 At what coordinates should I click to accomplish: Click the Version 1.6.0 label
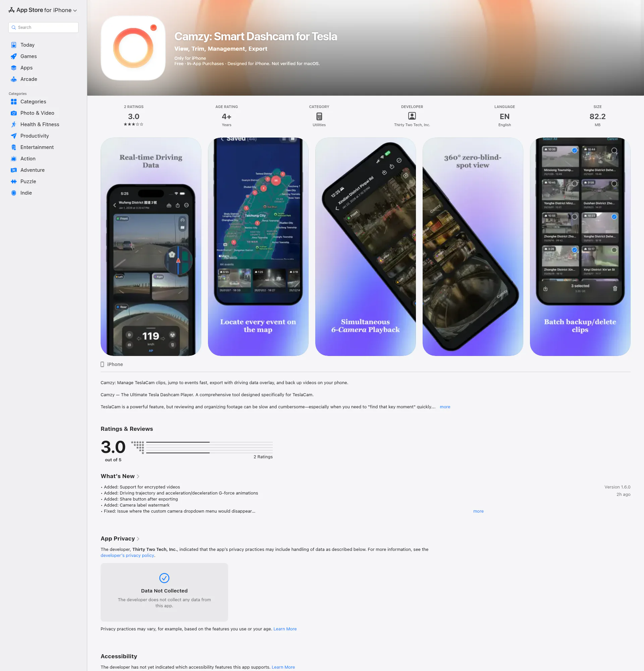[617, 487]
